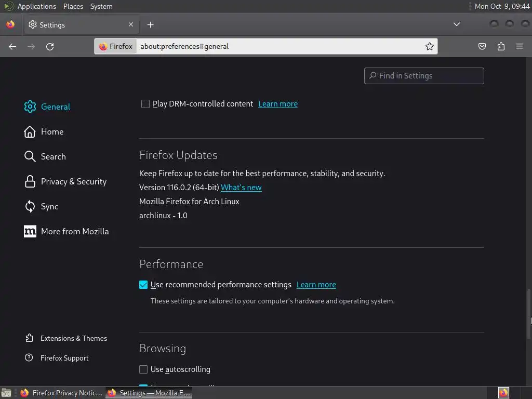This screenshot has height=399, width=532.
Task: Open the System menu
Action: (x=101, y=6)
